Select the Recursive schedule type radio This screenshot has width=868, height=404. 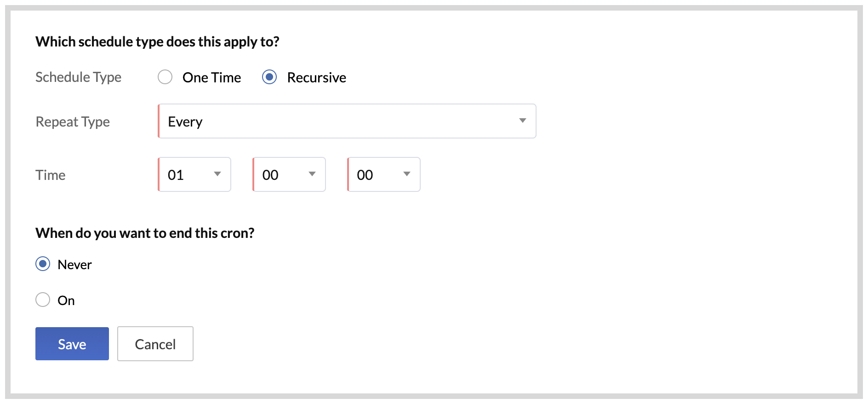pos(269,77)
